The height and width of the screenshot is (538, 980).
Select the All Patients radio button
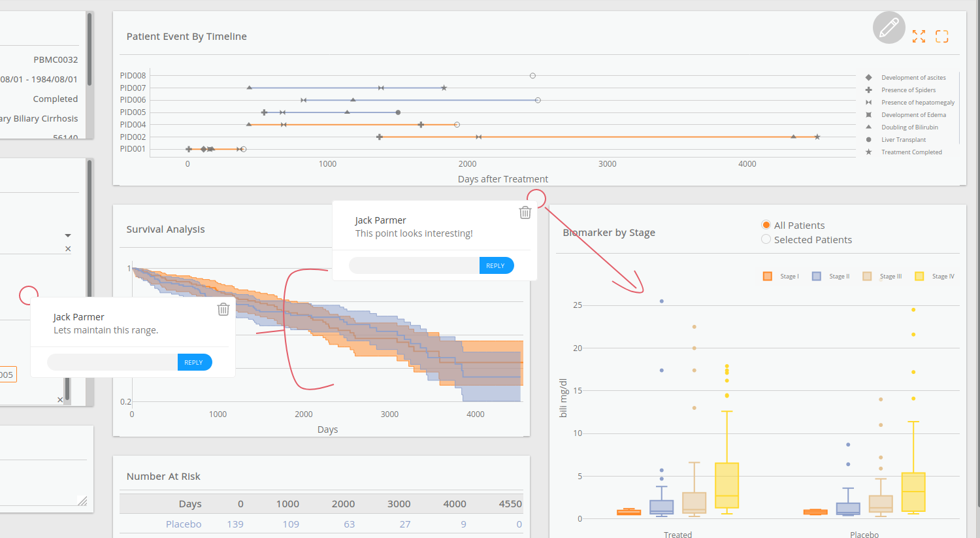[x=765, y=225]
